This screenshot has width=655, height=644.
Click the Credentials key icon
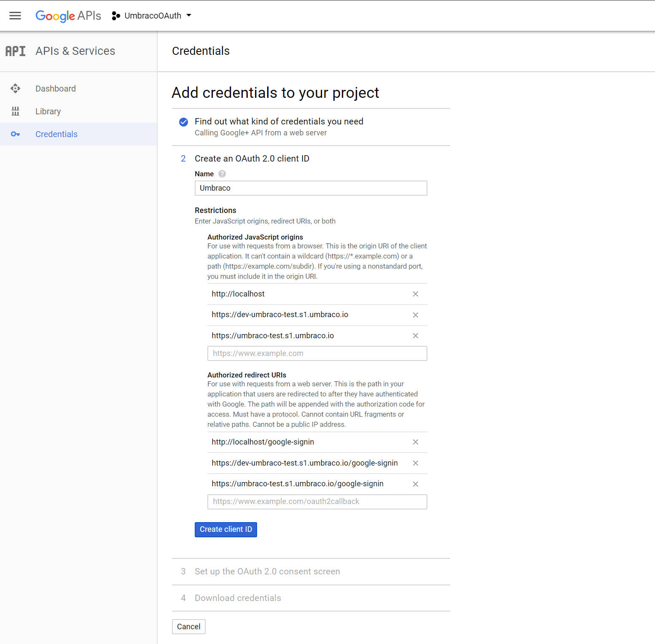click(16, 134)
